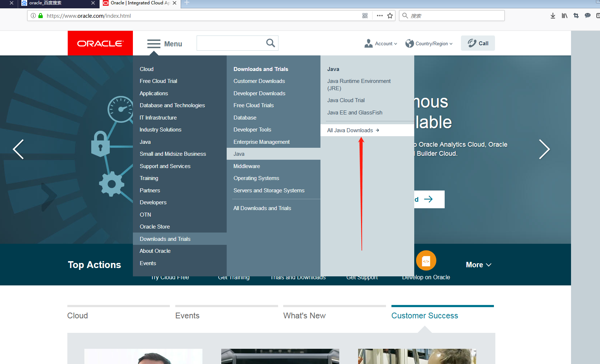600x364 pixels.
Task: Click the Account person icon
Action: [x=368, y=43]
